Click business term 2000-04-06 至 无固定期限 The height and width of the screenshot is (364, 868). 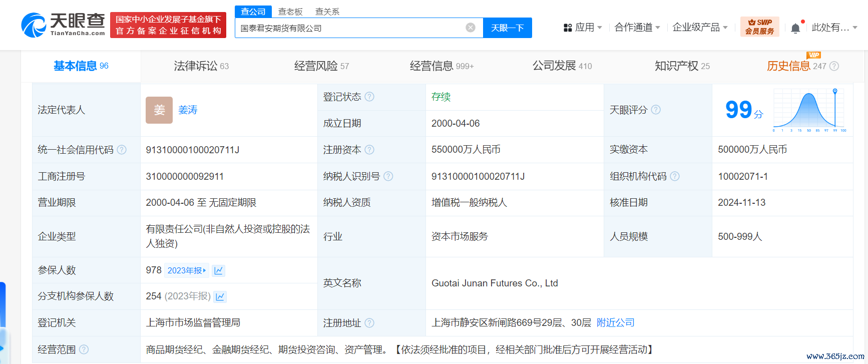[201, 203]
